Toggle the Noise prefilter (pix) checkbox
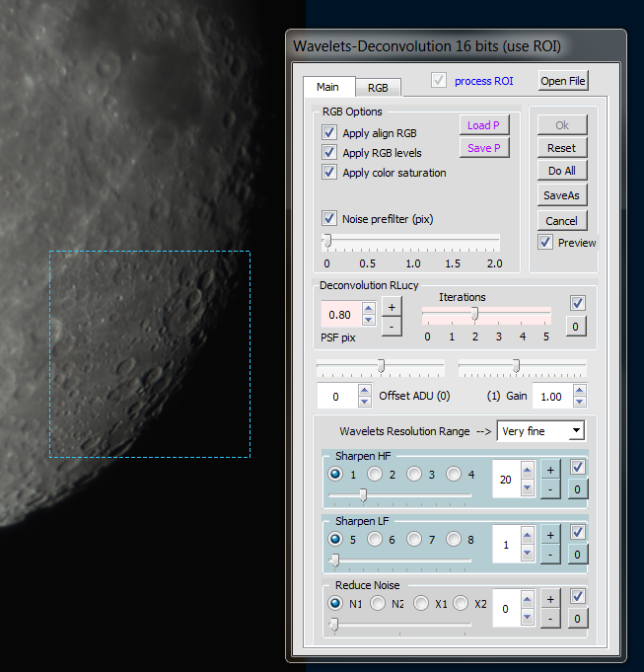The height and width of the screenshot is (672, 644). (328, 218)
